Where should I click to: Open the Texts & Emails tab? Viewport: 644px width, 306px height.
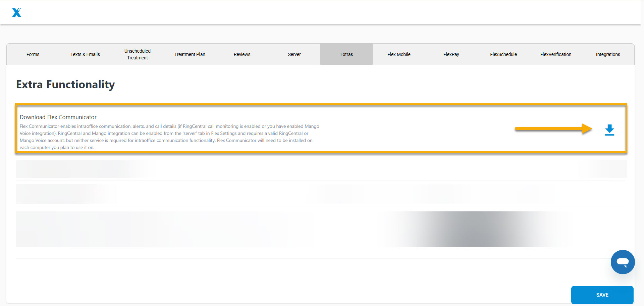(x=85, y=54)
